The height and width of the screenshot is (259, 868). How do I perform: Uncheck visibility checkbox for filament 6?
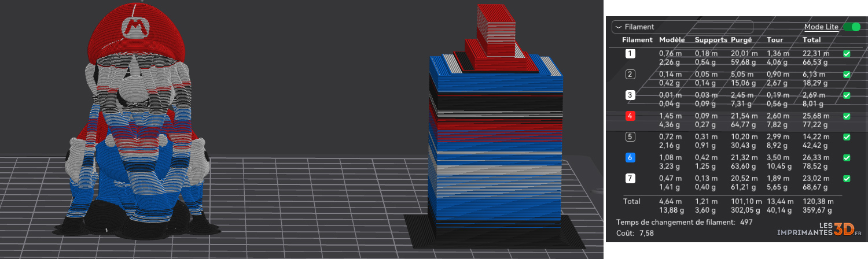tap(847, 157)
